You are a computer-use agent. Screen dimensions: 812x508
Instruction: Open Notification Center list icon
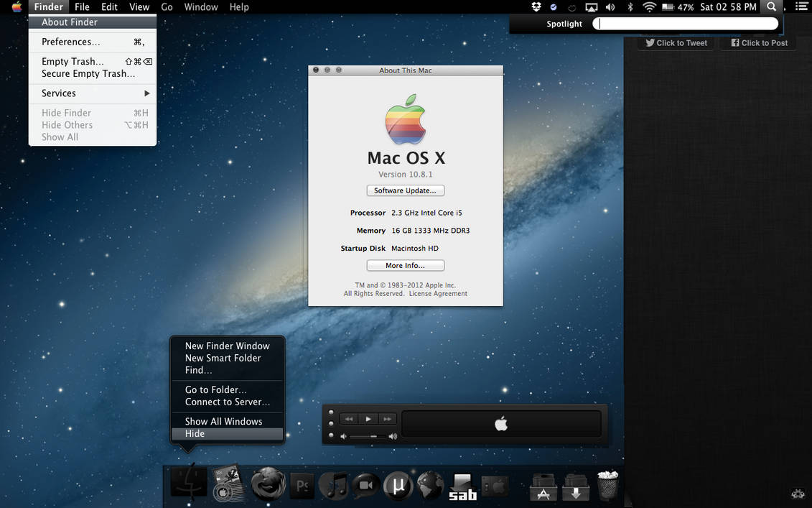(x=801, y=6)
